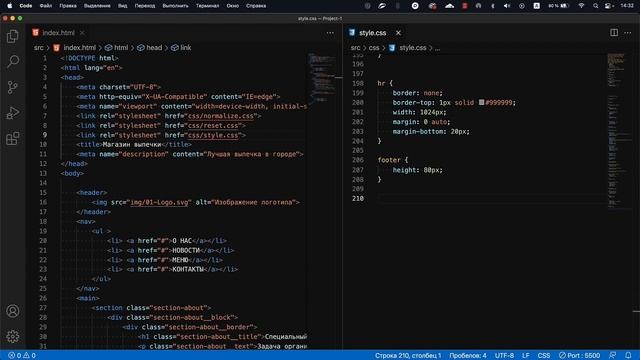Open the Run and Debug view
The height and width of the screenshot is (360, 640).
click(x=13, y=113)
